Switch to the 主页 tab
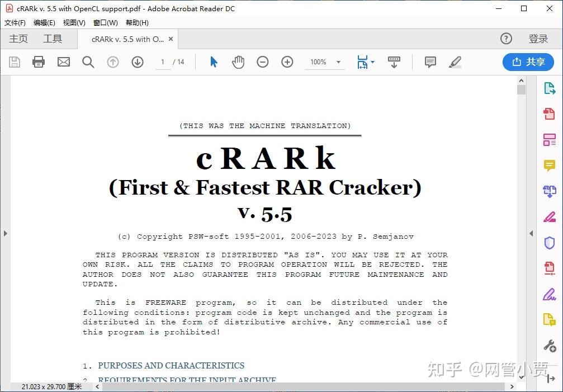Image resolution: width=563 pixels, height=392 pixels. pos(18,39)
